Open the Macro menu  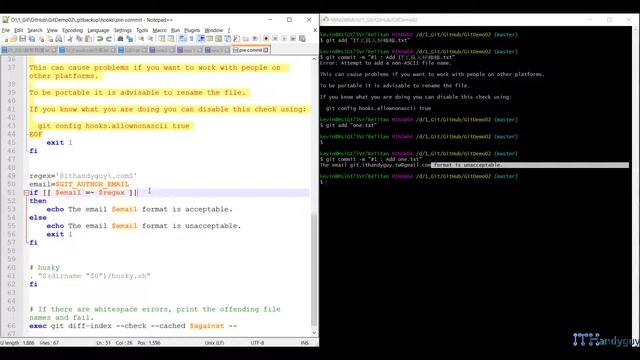(x=159, y=30)
